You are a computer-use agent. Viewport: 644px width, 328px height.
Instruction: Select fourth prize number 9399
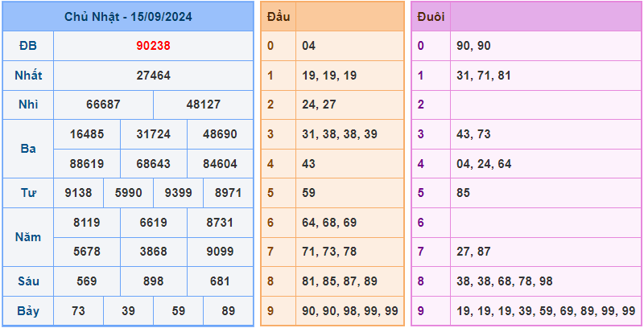pos(178,193)
